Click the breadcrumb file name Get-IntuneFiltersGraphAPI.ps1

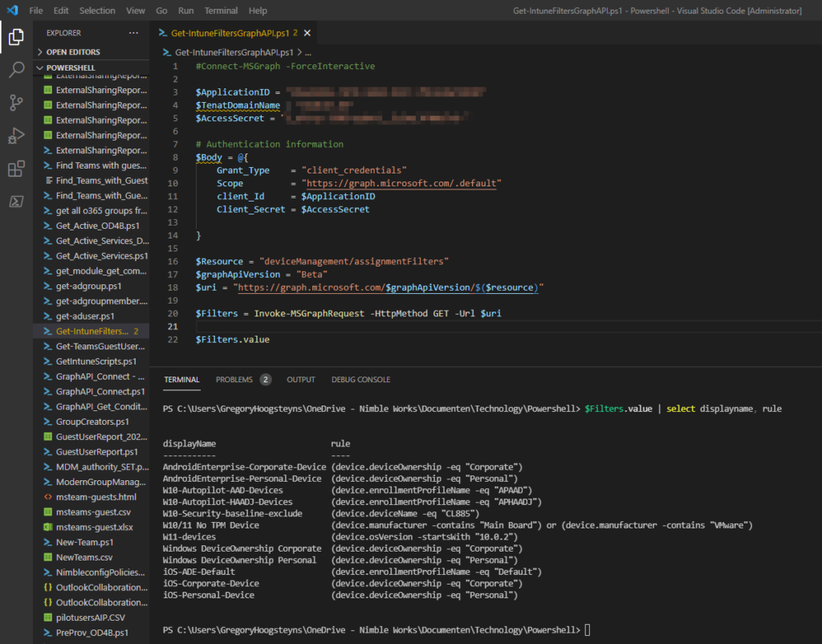click(234, 52)
